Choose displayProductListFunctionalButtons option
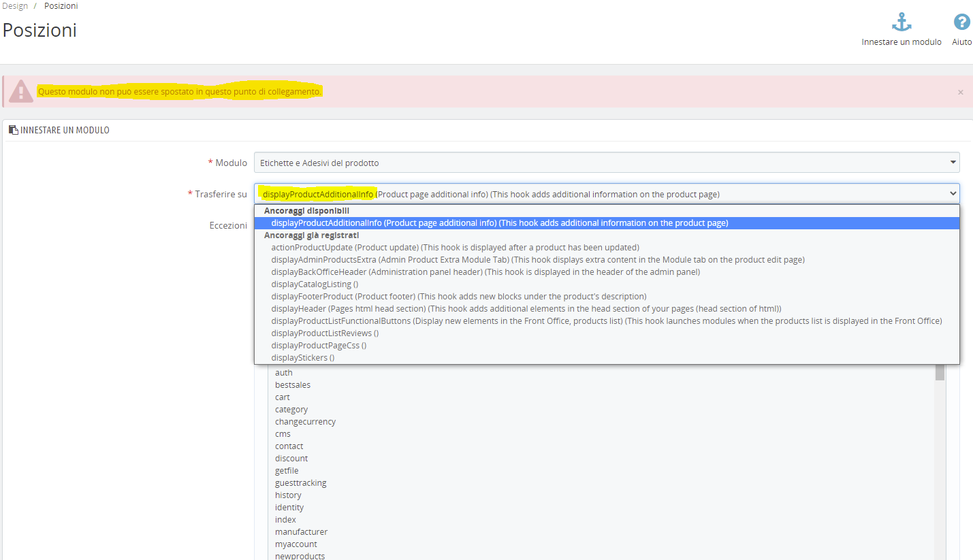 607,321
